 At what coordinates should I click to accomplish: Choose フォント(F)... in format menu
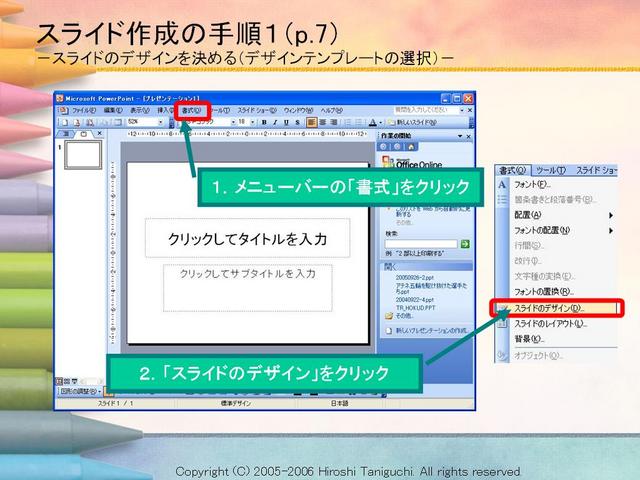(532, 184)
